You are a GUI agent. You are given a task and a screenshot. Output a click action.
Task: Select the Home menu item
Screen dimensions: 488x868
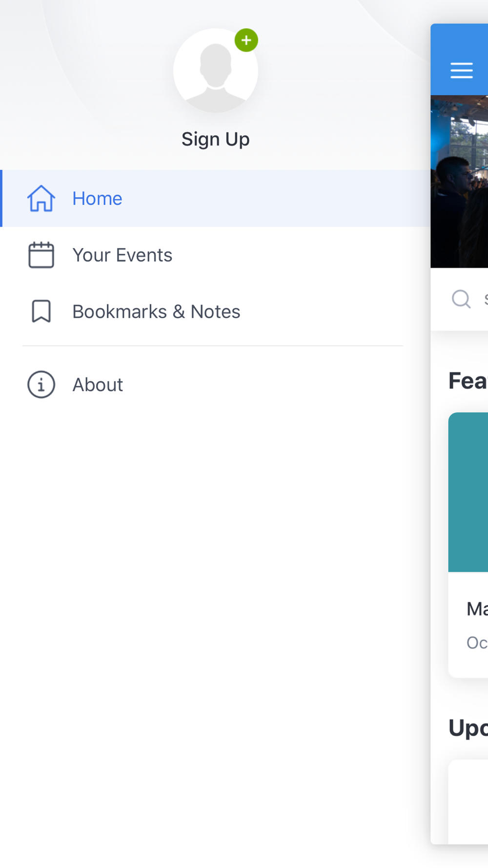click(215, 198)
